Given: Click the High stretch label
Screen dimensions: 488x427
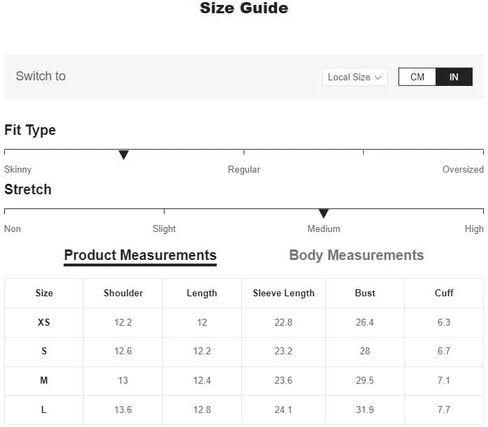Looking at the screenshot, I should point(474,229).
